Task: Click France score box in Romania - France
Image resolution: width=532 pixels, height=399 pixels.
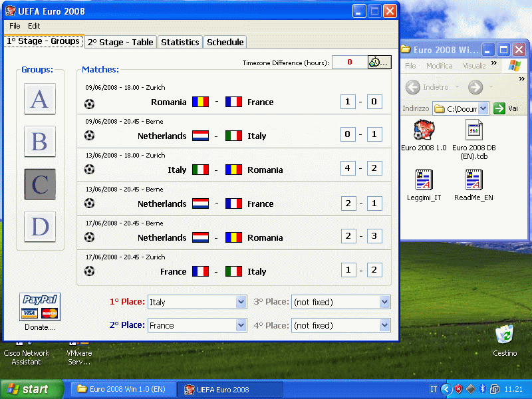Action: point(374,102)
